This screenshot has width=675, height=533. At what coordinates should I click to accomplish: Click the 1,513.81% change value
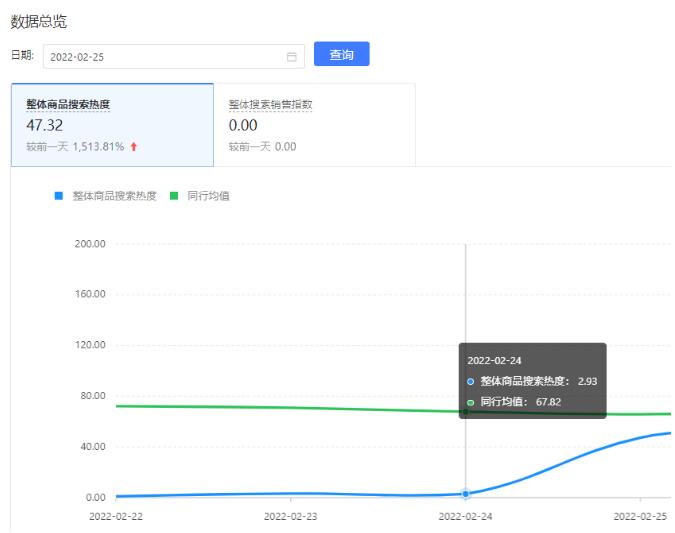click(98, 147)
